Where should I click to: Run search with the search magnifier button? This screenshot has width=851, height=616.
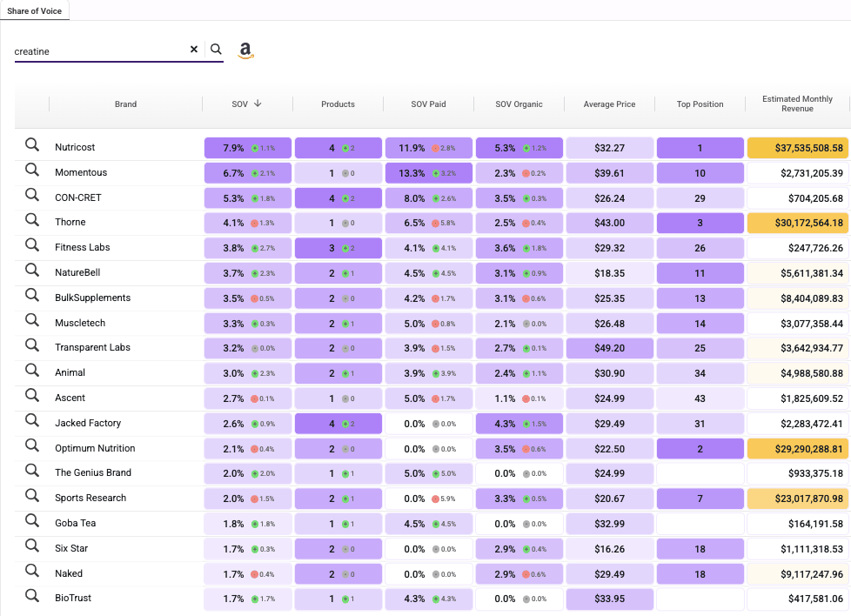tap(216, 50)
